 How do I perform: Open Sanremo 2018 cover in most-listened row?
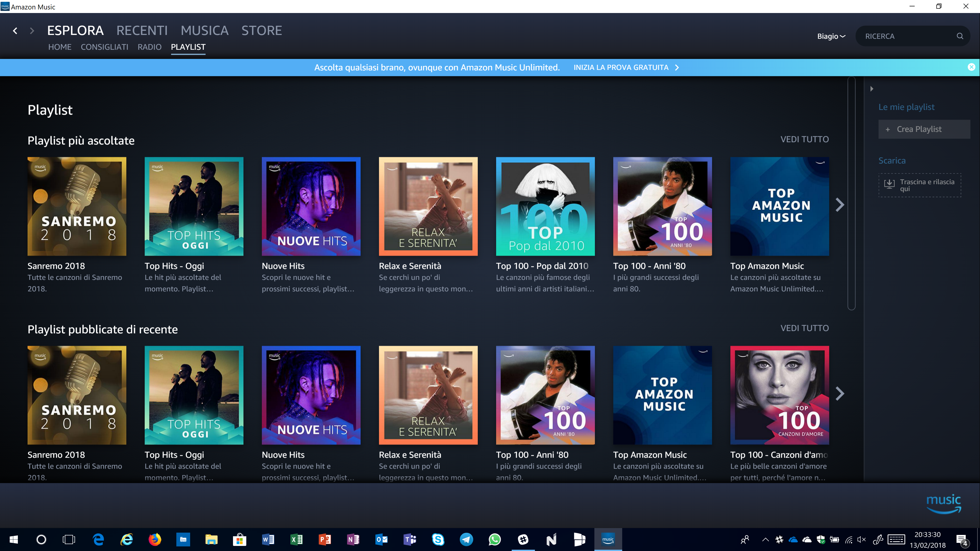pyautogui.click(x=77, y=206)
